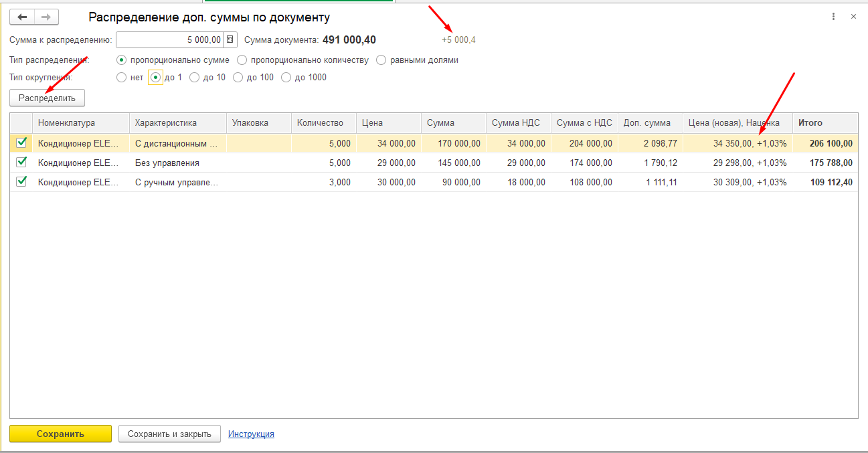Select the sum cell '170 000,00'
Viewport: 868px width, 453px height.
454,143
